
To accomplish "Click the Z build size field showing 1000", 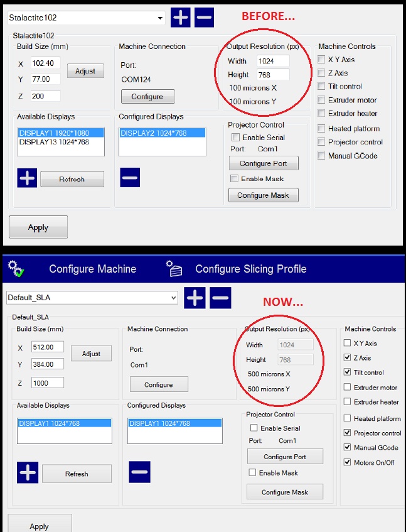I will click(48, 382).
